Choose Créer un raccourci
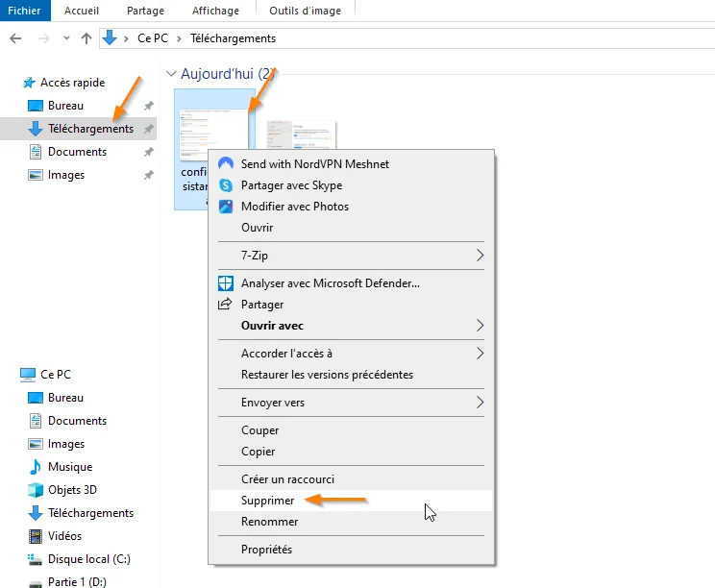The width and height of the screenshot is (715, 588). coord(351,479)
